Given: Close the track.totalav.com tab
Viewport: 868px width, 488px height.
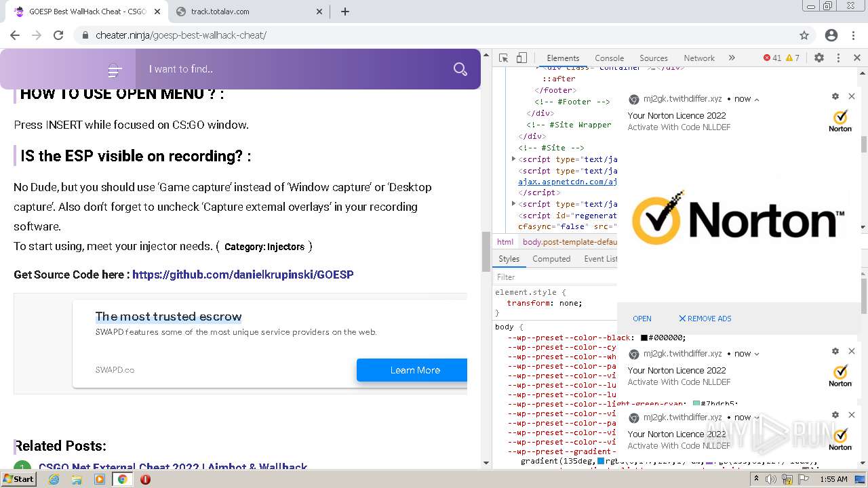Looking at the screenshot, I should (320, 12).
